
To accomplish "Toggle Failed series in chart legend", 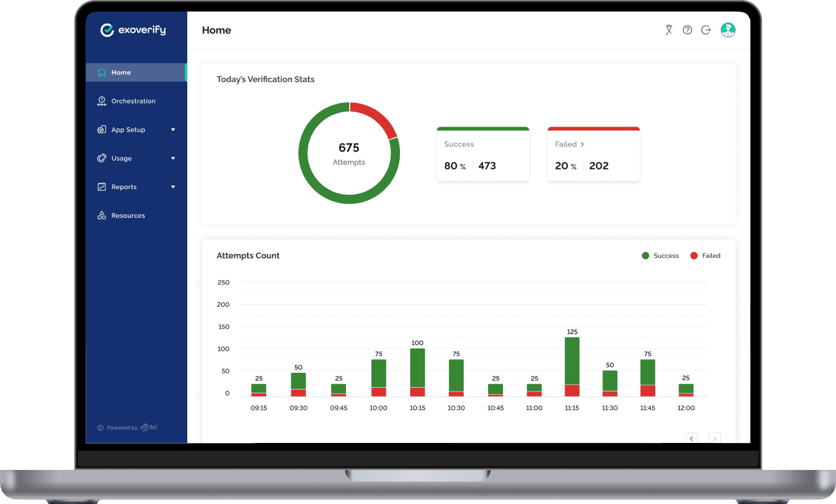I will coord(705,256).
